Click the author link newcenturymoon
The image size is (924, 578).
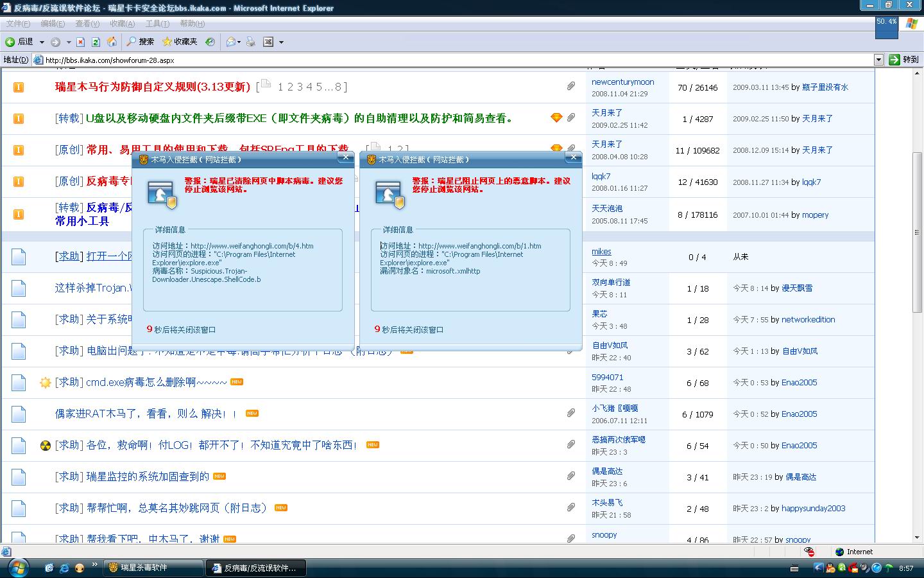[x=622, y=82]
